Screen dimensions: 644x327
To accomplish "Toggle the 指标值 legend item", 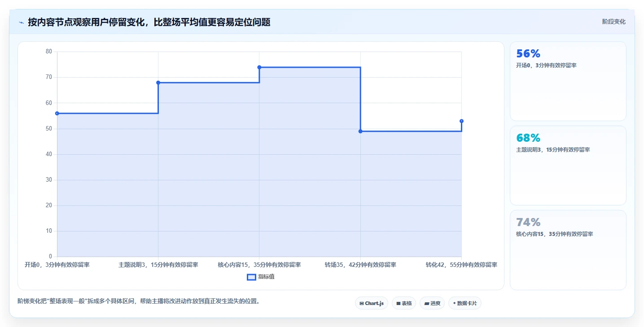I will 261,277.
